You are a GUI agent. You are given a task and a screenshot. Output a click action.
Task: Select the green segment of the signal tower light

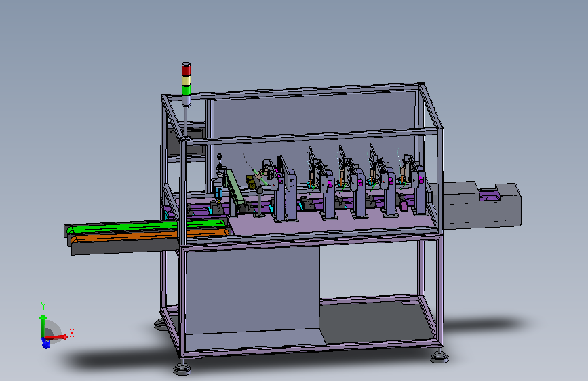(x=186, y=90)
